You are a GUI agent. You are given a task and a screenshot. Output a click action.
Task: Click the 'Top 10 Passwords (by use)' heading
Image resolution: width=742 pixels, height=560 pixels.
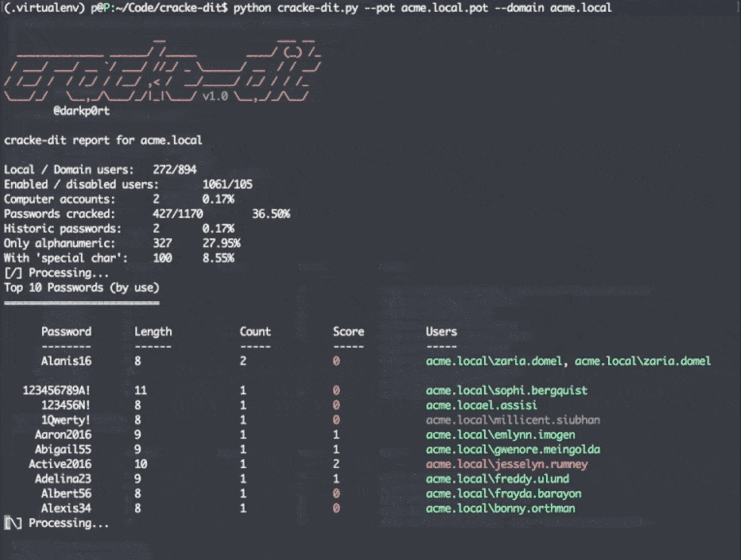click(x=82, y=288)
